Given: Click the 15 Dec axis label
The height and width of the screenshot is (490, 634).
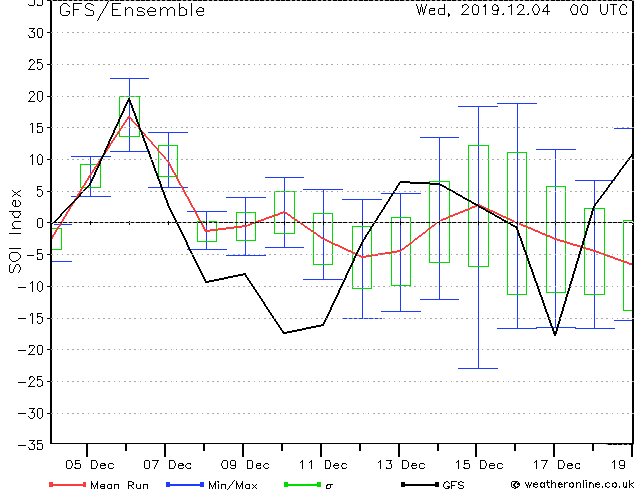Looking at the screenshot, I should pos(479,465).
